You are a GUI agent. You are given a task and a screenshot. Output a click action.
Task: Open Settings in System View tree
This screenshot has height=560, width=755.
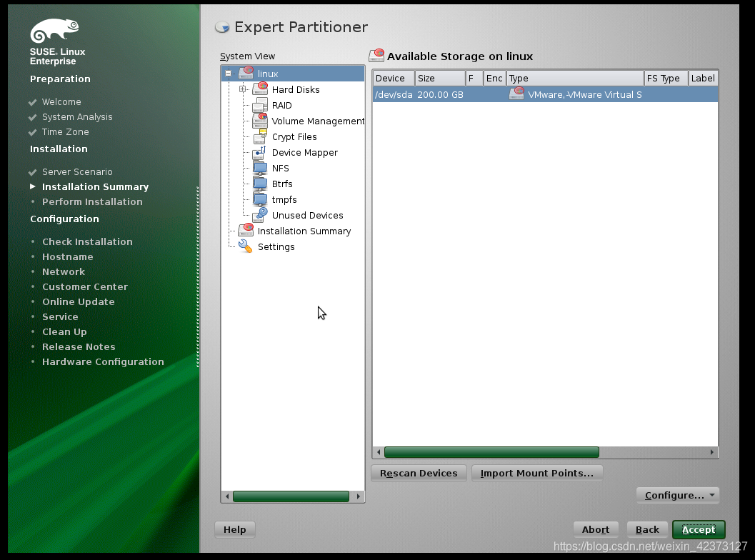[276, 247]
